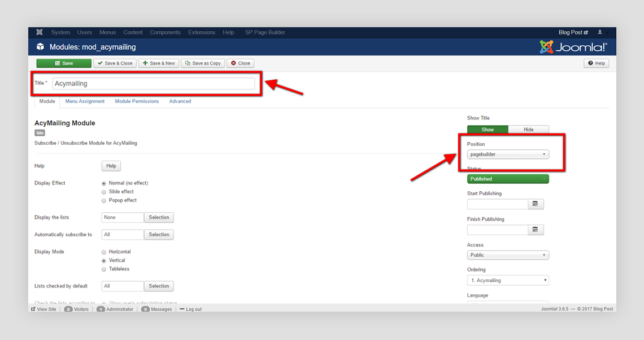Click the Joomla logo icon in top menu
The image size is (644, 340).
[40, 32]
